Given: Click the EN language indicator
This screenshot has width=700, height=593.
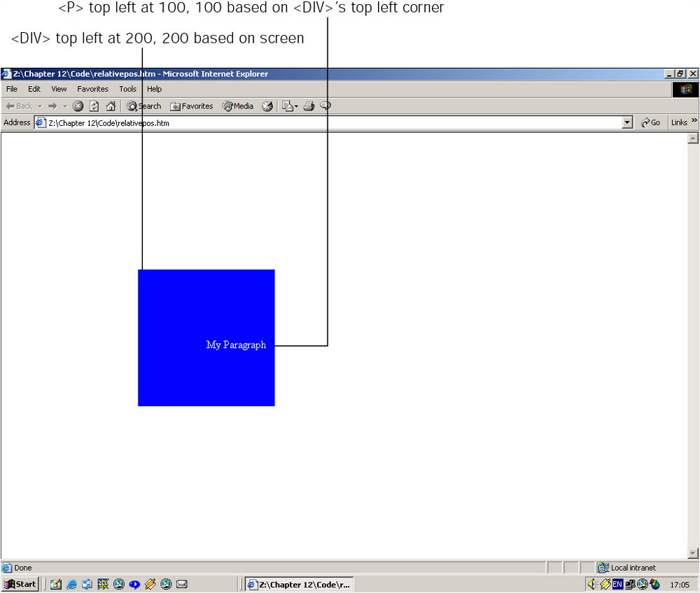Looking at the screenshot, I should click(x=617, y=584).
